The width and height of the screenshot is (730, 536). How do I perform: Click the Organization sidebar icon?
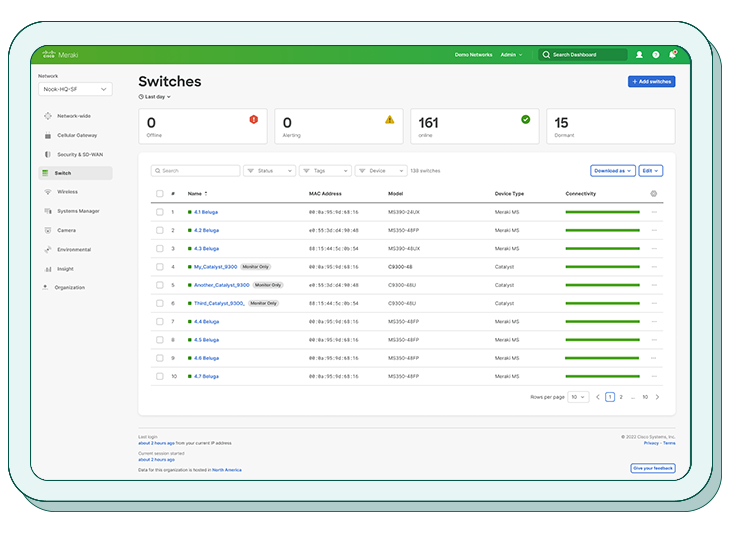45,287
